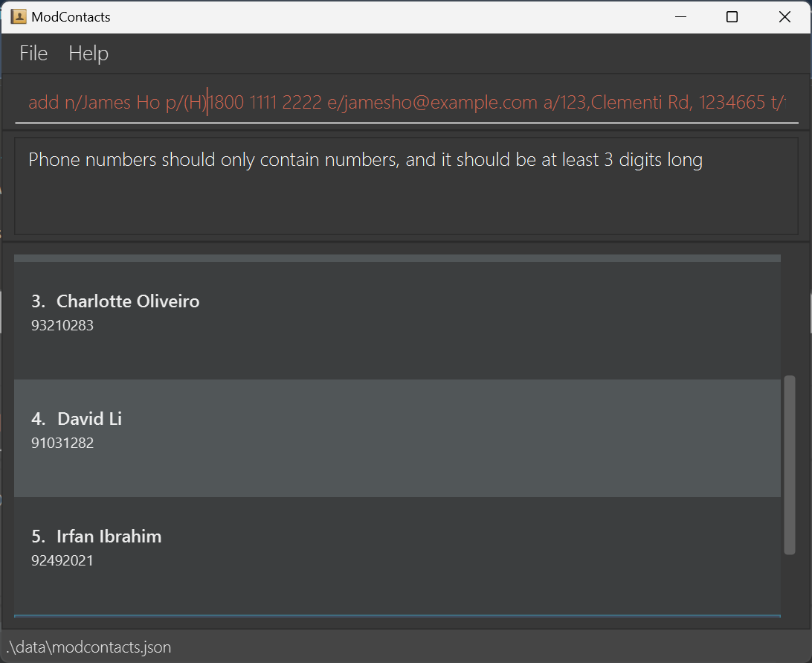
Task: Click the ModContacts app icon in title bar
Action: click(19, 16)
